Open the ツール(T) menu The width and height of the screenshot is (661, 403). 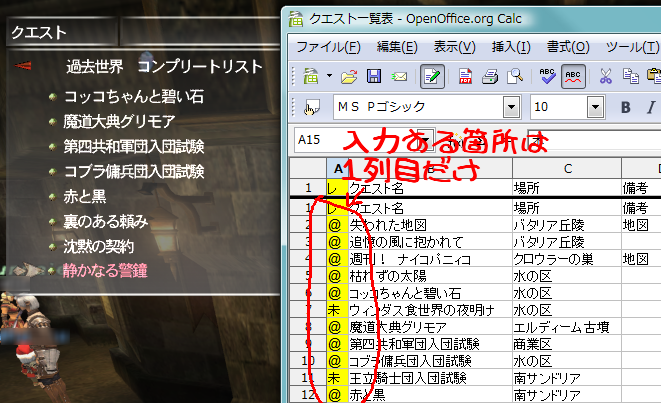[x=632, y=47]
